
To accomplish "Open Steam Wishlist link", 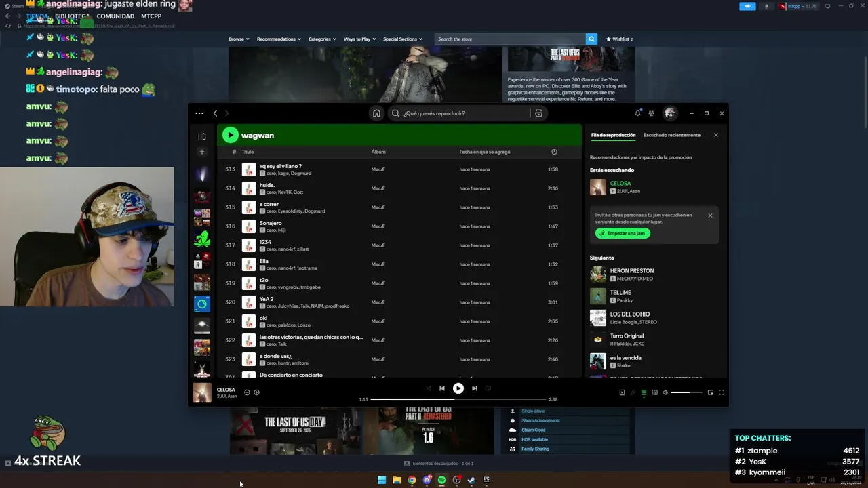I will pos(619,39).
